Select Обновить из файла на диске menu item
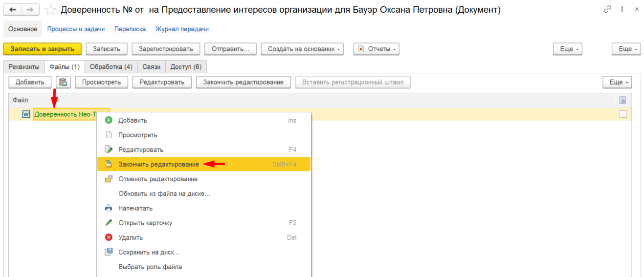644x277 pixels. pyautogui.click(x=204, y=193)
